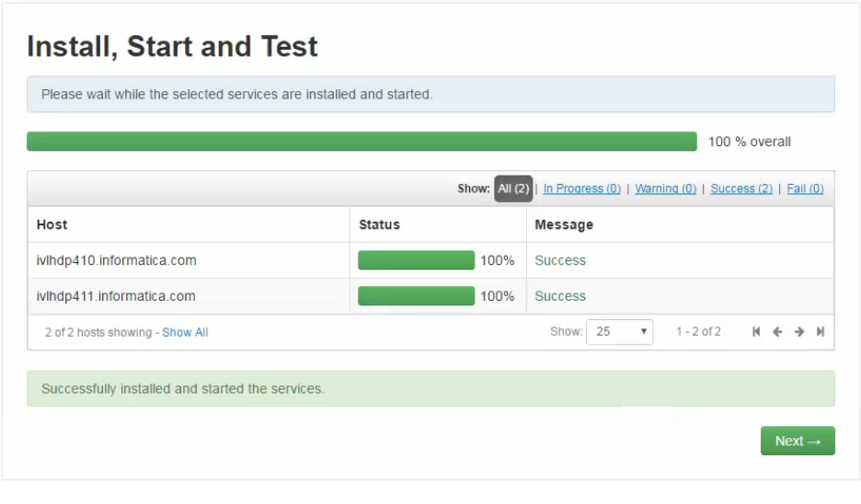Select the ivlhdp410.informatica.com host row

430,260
